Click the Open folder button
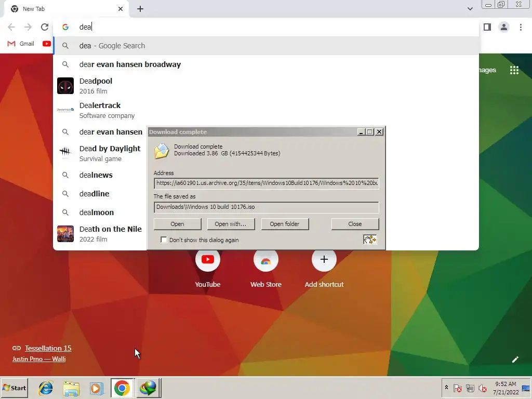532x399 pixels. tap(285, 224)
